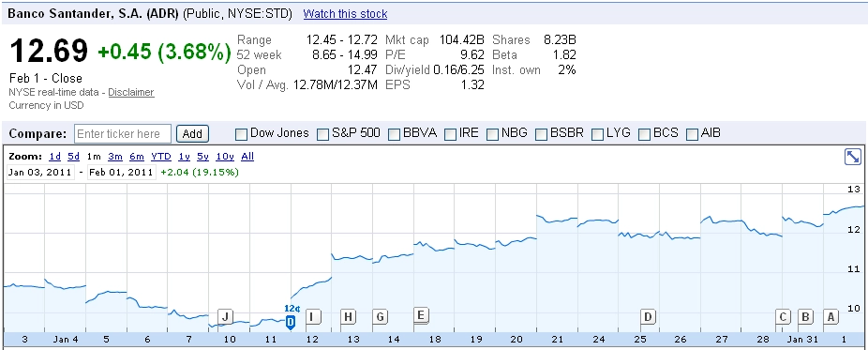Screen dimensions: 868x350
Task: Select the 10y zoom range
Action: click(x=225, y=156)
